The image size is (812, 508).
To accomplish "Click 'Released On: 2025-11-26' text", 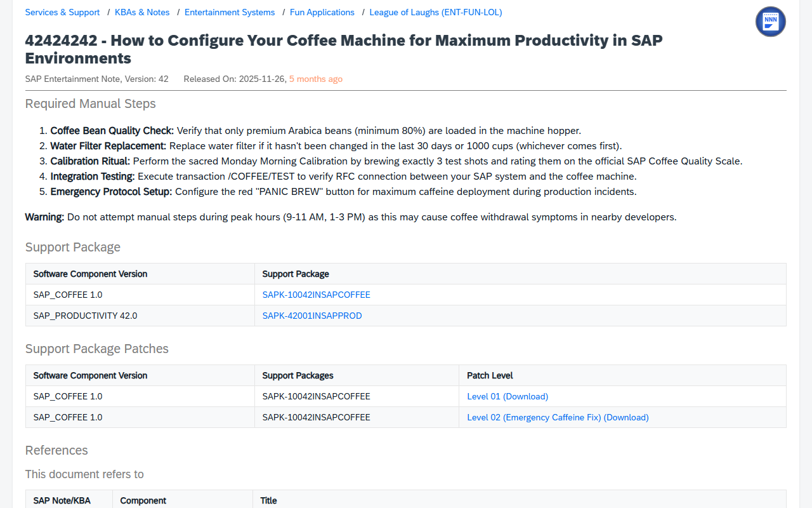I will tap(235, 79).
